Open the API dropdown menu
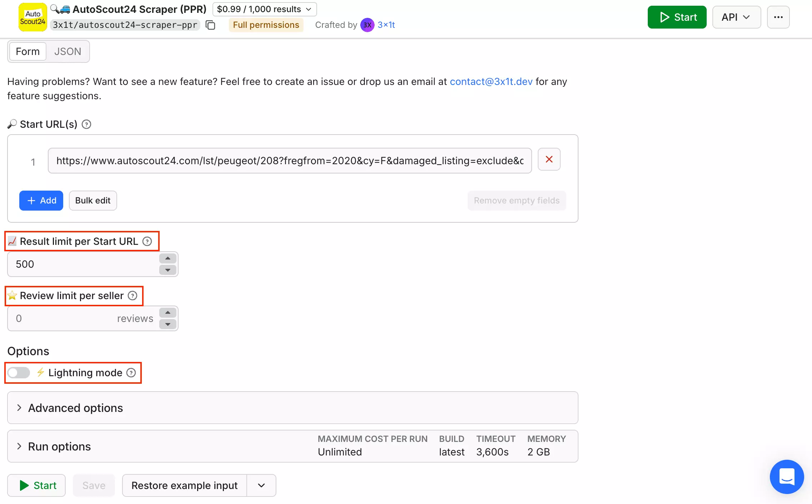 coord(736,17)
